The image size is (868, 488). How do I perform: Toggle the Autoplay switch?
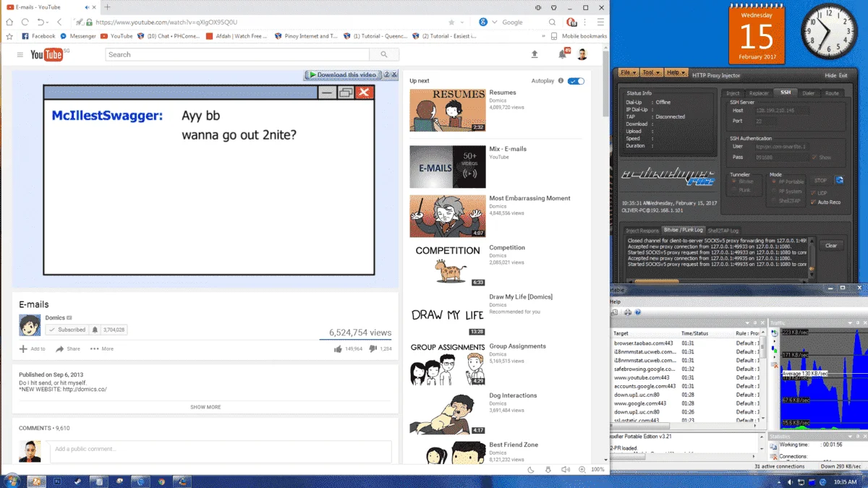(576, 81)
